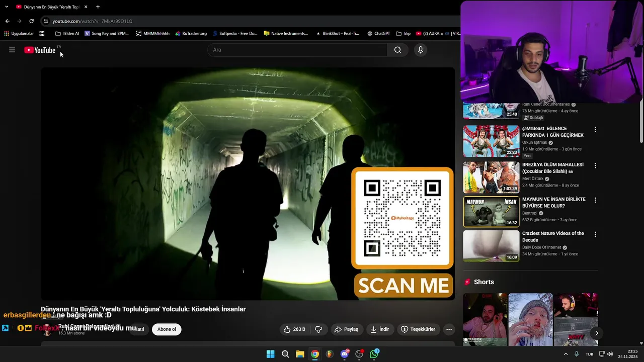Click the Shorts section logo icon

pos(467,282)
